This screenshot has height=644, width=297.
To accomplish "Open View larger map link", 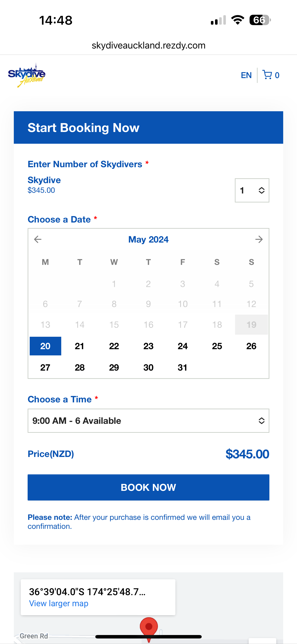I will (x=59, y=603).
